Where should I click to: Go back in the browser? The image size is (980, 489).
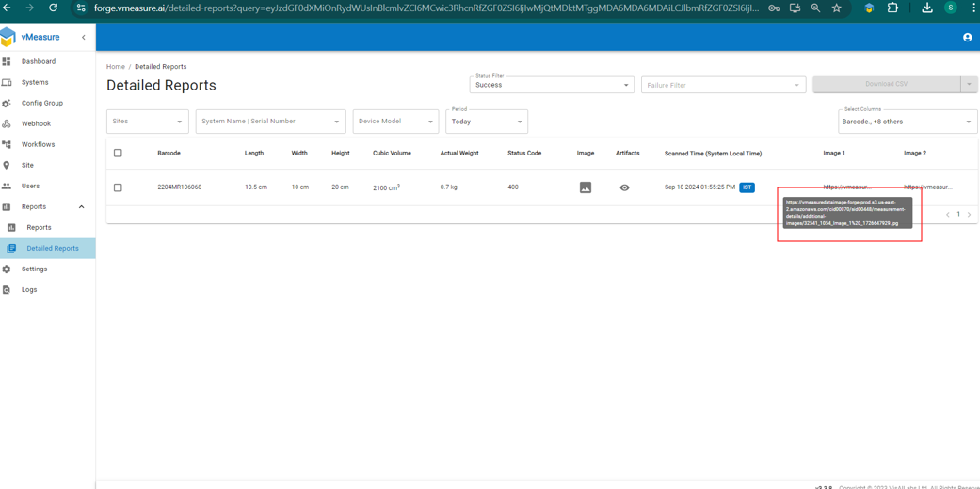pyautogui.click(x=7, y=8)
